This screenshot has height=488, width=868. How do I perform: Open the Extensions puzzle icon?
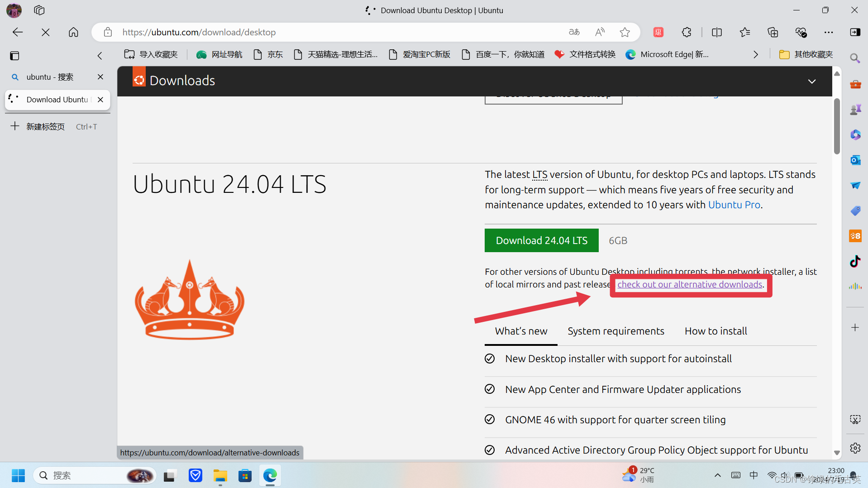[x=687, y=32]
